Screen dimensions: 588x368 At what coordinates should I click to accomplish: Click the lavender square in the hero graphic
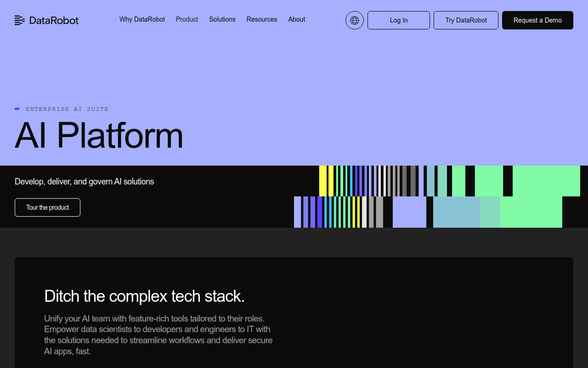tap(409, 212)
